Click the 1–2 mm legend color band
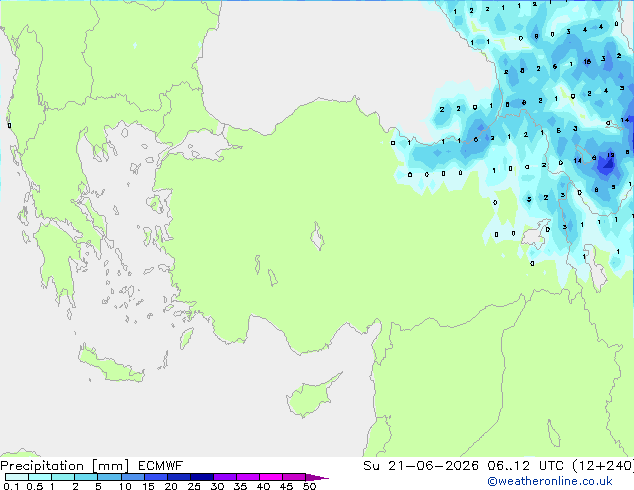Viewport: 634px width, 490px height. click(x=63, y=477)
